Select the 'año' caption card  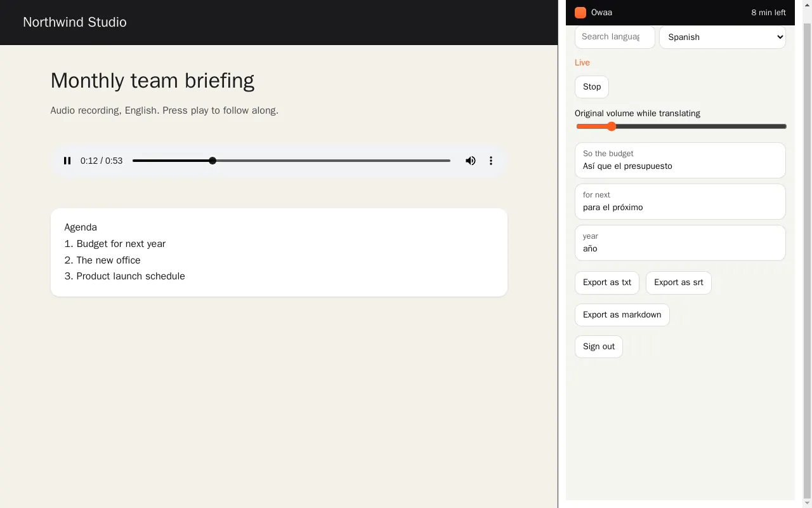(x=680, y=243)
